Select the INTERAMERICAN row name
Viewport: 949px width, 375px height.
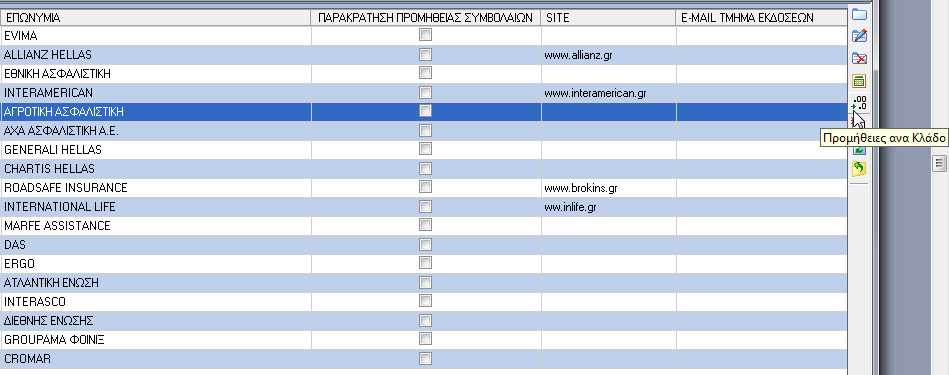coord(48,93)
